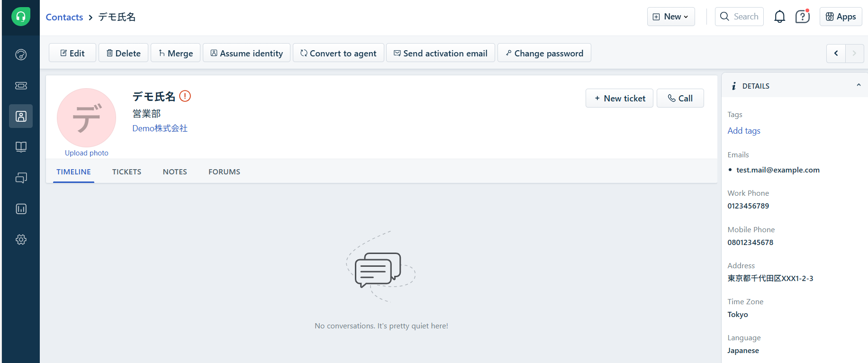Merge this contact
The image size is (868, 363).
(x=175, y=53)
